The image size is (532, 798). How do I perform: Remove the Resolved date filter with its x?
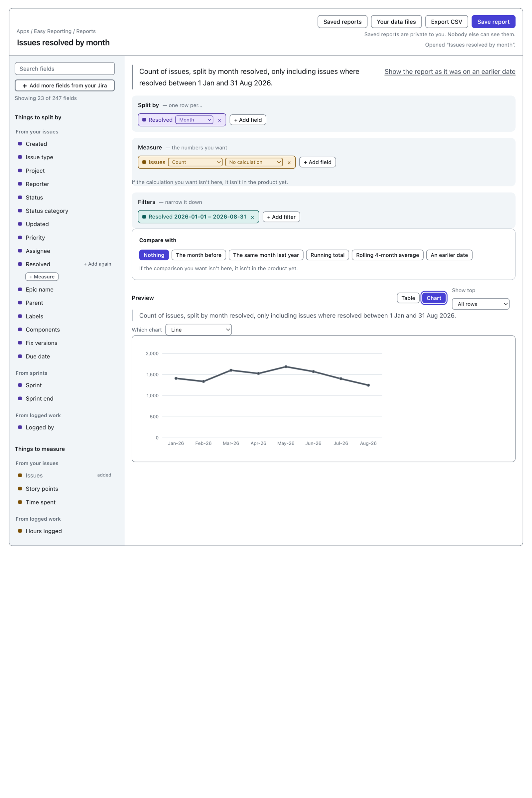252,217
